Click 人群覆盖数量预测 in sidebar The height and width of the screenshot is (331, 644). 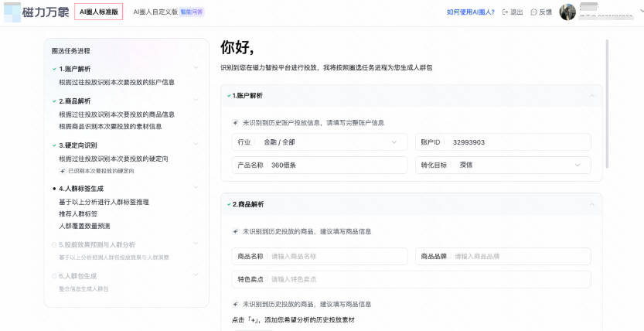(84, 226)
